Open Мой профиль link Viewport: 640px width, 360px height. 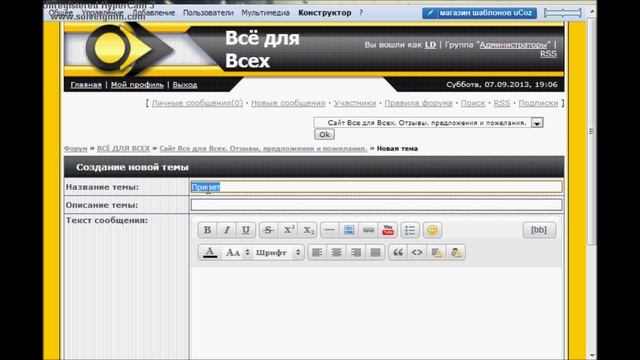pyautogui.click(x=137, y=85)
